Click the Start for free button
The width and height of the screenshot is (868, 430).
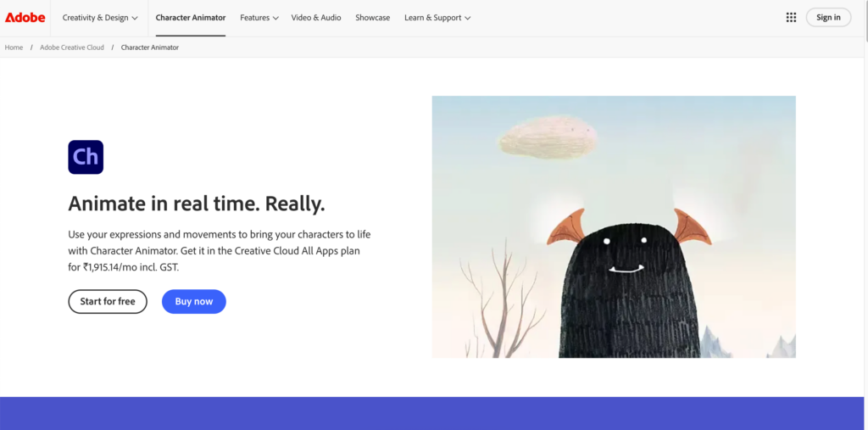pyautogui.click(x=108, y=302)
